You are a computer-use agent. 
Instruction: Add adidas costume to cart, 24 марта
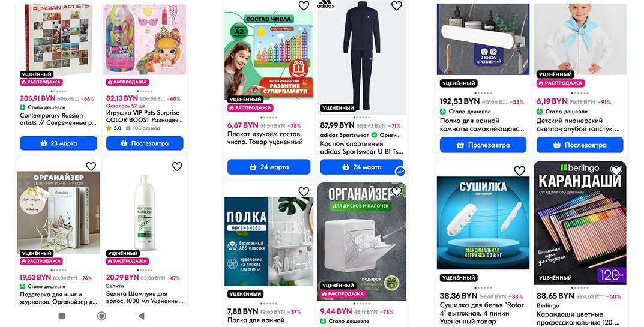coord(362,167)
